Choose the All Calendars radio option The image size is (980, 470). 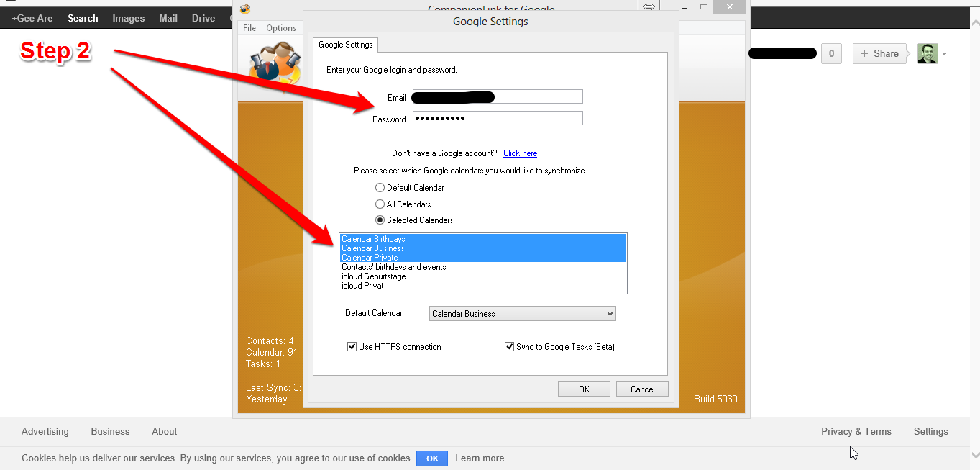click(380, 204)
